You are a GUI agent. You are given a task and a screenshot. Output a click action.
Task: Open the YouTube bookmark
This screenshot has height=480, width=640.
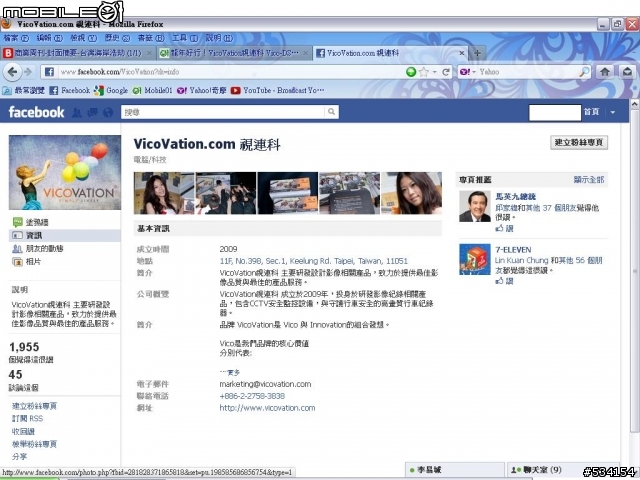pyautogui.click(x=278, y=91)
